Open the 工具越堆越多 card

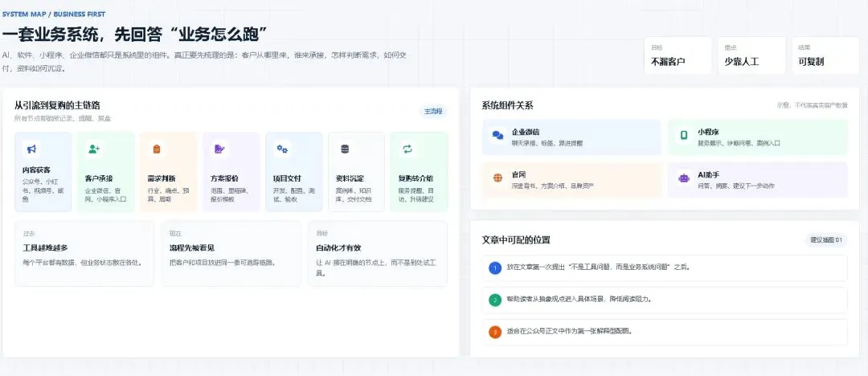pos(84,254)
